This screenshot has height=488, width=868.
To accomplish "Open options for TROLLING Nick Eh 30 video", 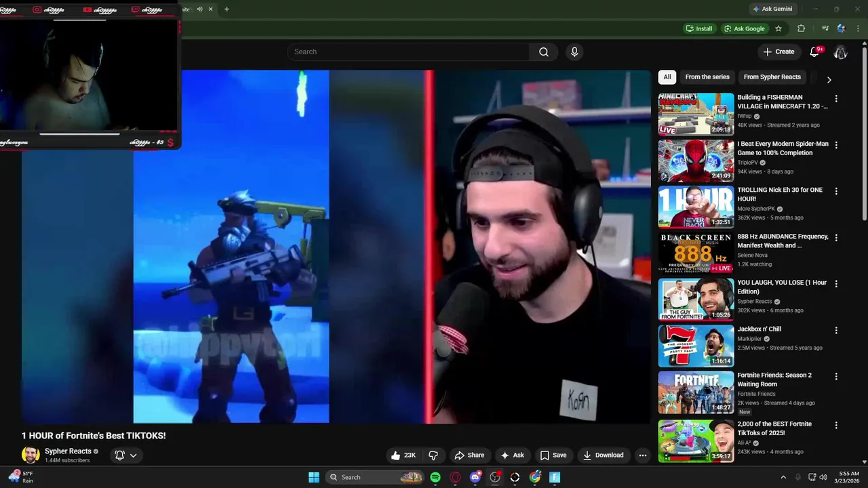I will pos(836,191).
